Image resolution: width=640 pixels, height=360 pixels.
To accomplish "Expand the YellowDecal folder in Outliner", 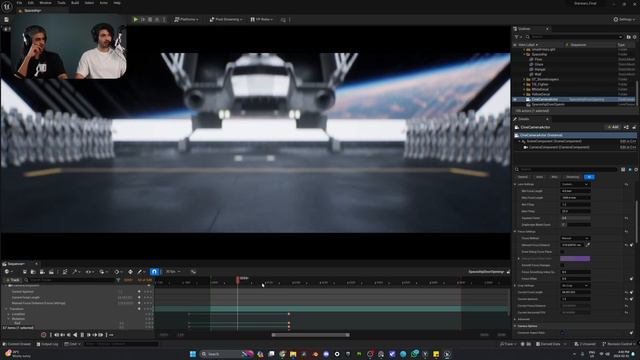I will pyautogui.click(x=524, y=94).
